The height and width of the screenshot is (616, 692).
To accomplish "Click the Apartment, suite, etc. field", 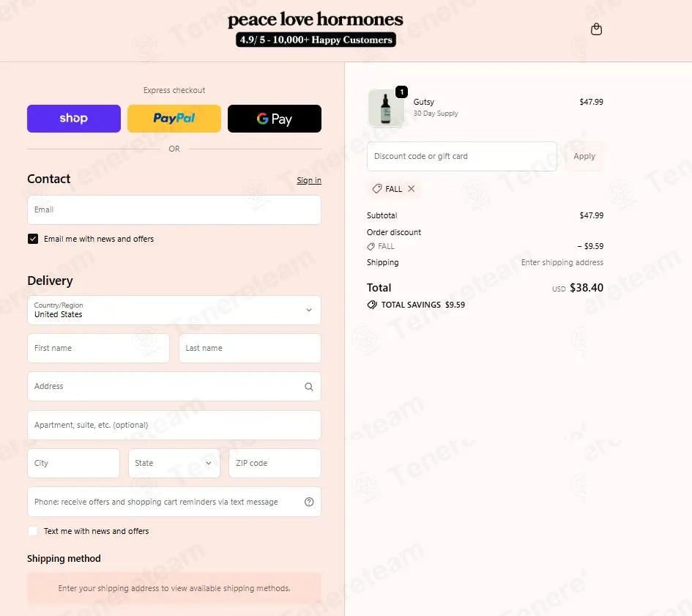I will 174,425.
